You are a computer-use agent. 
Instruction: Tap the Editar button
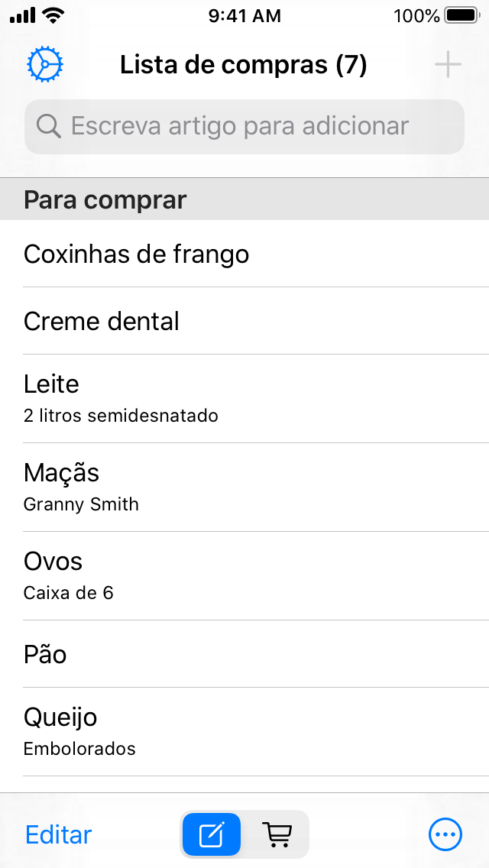point(59,834)
